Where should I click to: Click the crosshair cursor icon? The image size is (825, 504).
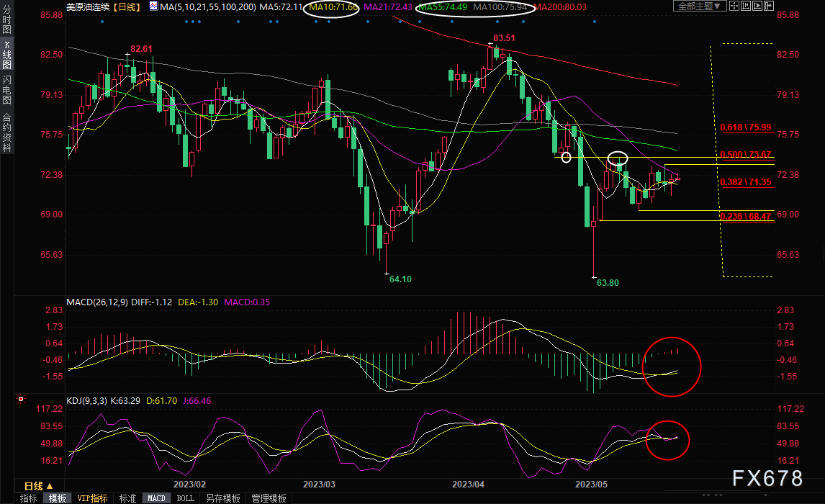[x=734, y=6]
